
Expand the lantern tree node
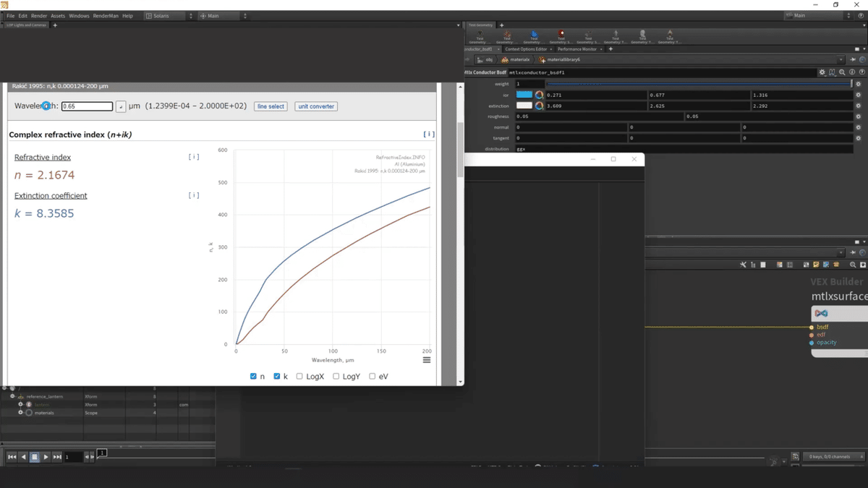point(20,404)
